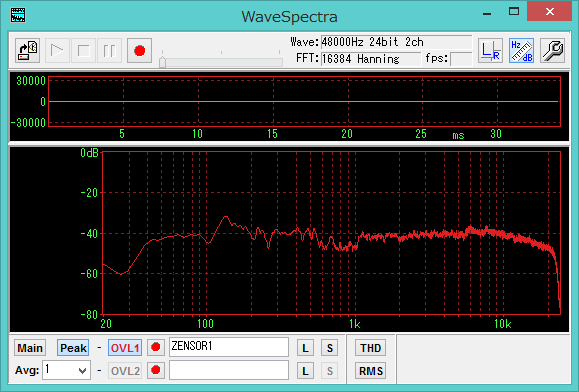Viewport: 579px width, 392px height.
Task: Load overlay with L button in OVL2 row
Action: 305,371
